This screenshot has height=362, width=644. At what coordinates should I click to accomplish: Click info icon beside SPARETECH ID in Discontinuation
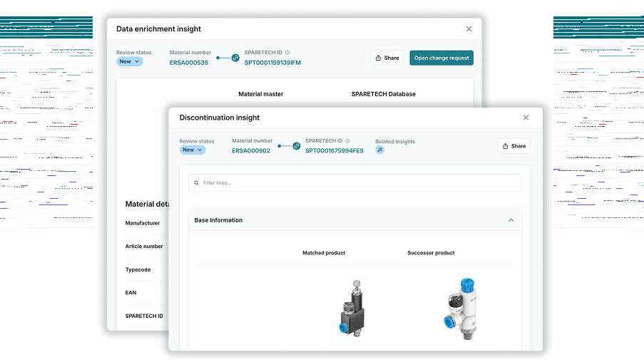point(347,141)
